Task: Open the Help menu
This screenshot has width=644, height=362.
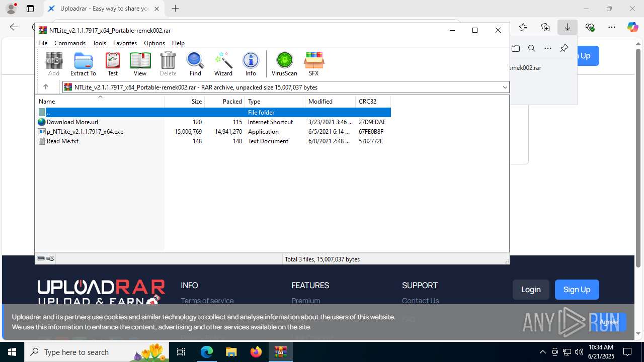Action: tap(178, 43)
